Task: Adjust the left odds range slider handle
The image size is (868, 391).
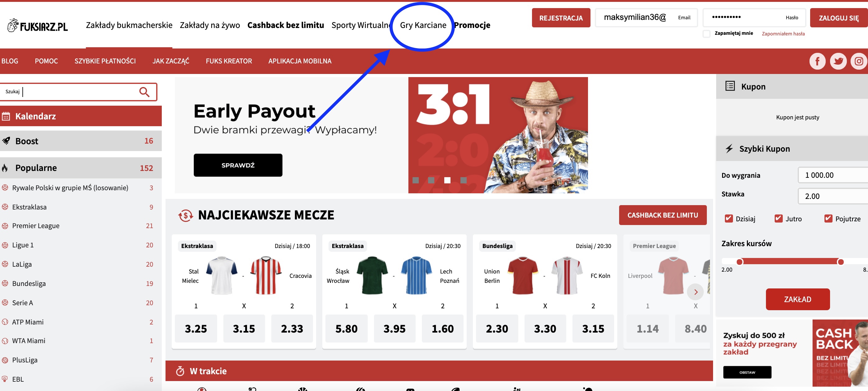Action: pos(739,262)
